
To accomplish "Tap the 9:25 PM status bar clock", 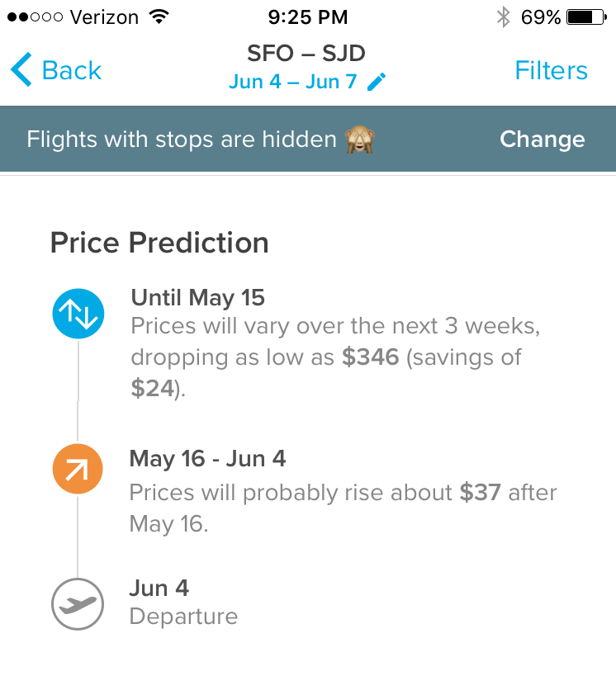I will pyautogui.click(x=308, y=17).
